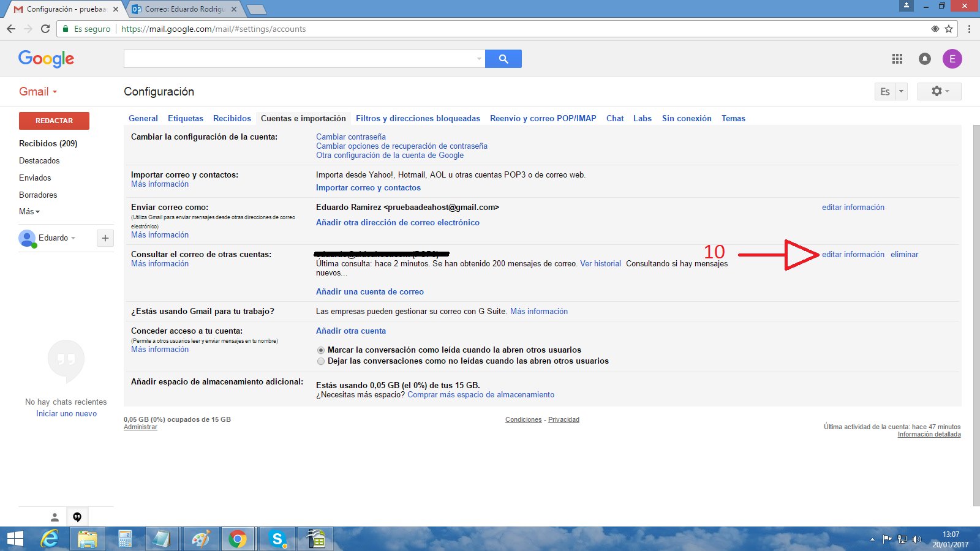Screen dimensions: 980x551
Task: Bookmark this page with the star icon
Action: point(949,29)
